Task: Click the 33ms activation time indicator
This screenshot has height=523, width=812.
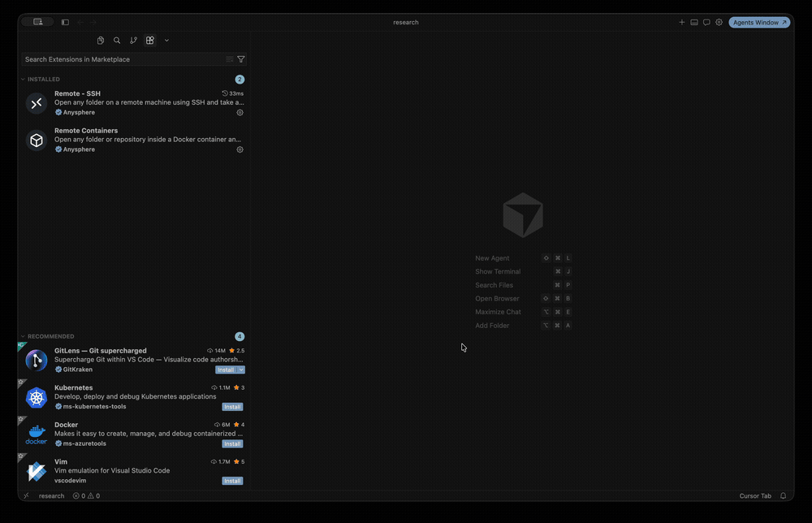Action: 232,93
